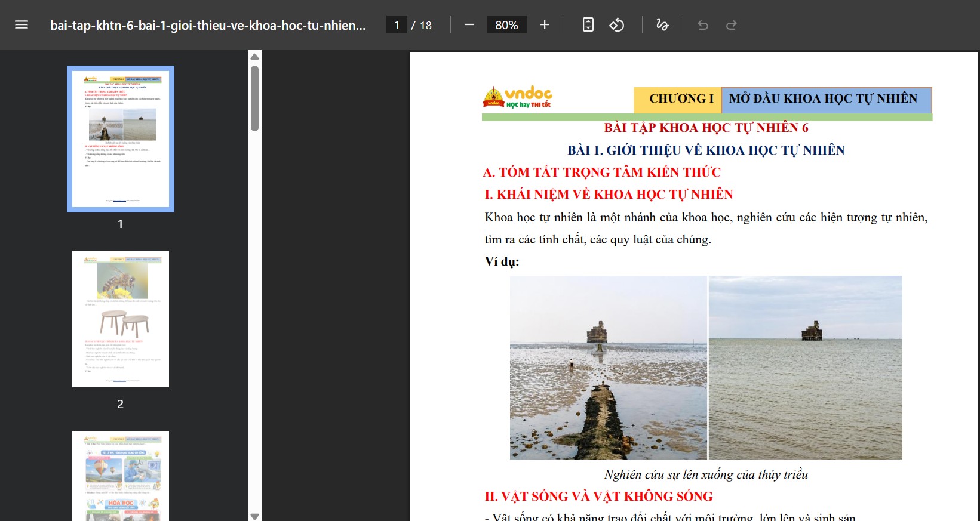Click the fit to page icon
Screen dimensions: 980x521
[x=588, y=25]
